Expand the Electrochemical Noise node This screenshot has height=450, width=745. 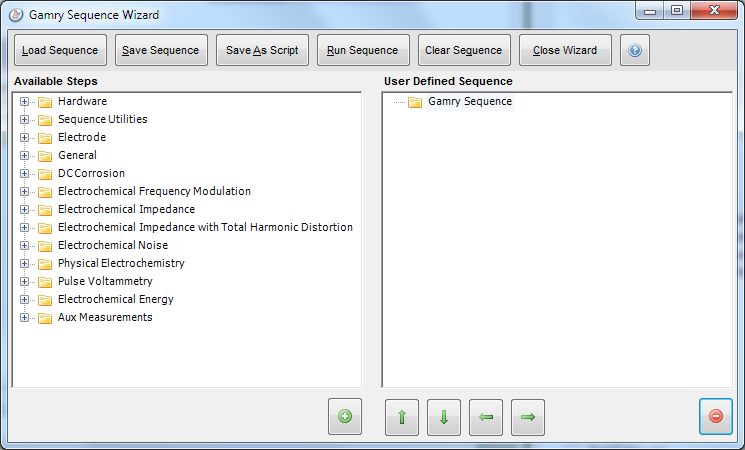point(24,246)
